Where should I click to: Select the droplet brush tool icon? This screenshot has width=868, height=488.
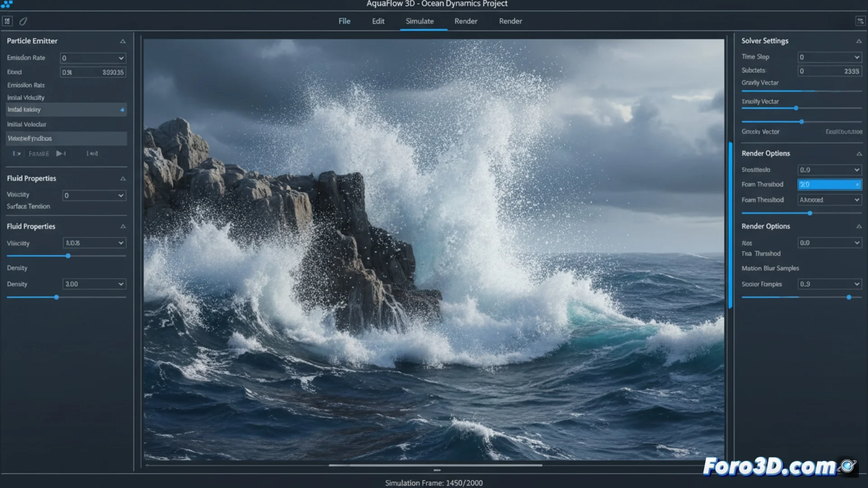point(24,21)
